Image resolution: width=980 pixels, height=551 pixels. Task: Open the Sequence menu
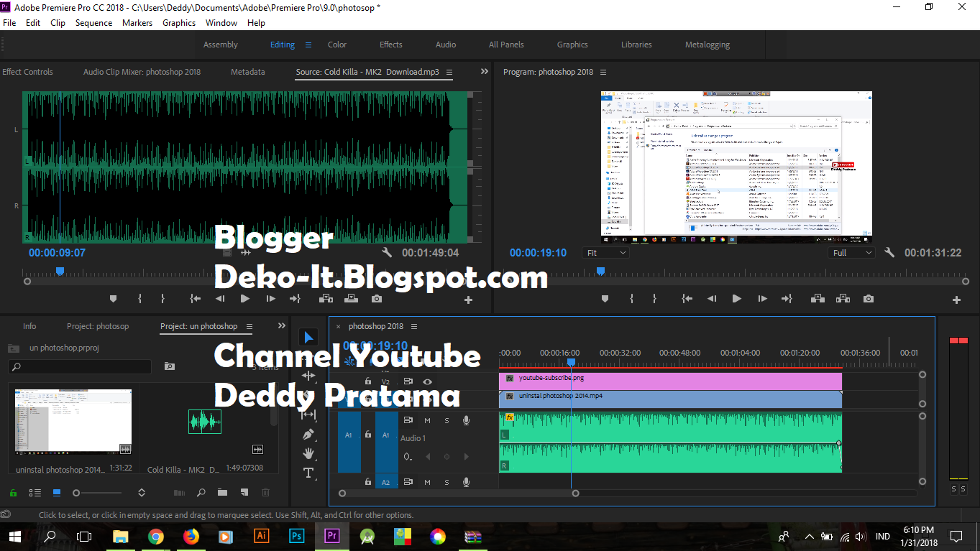click(93, 23)
